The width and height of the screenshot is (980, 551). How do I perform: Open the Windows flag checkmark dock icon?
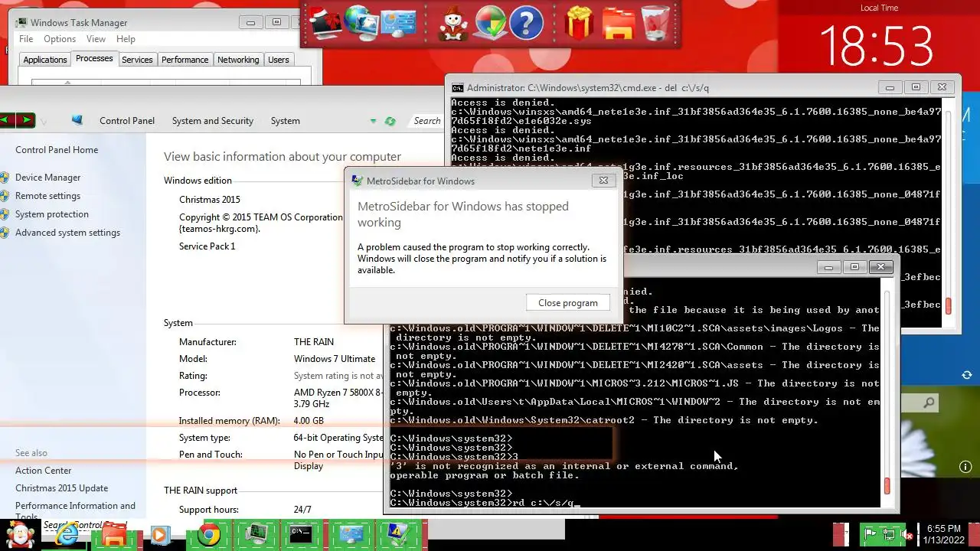point(490,23)
